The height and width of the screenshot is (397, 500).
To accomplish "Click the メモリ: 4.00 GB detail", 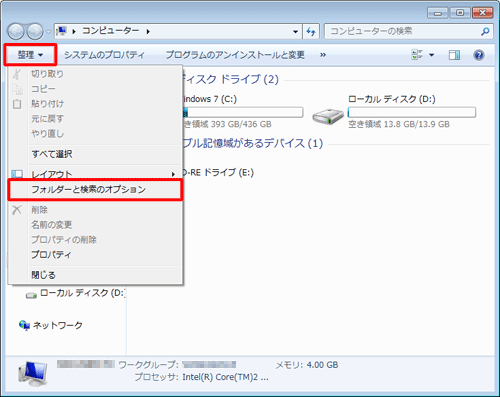I will pos(307,365).
